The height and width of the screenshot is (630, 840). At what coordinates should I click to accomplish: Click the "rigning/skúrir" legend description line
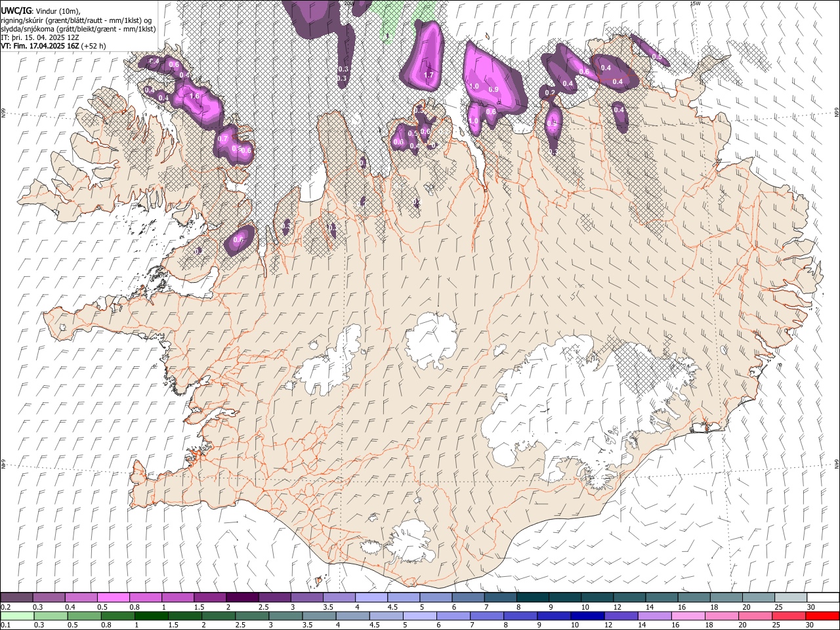[77, 20]
